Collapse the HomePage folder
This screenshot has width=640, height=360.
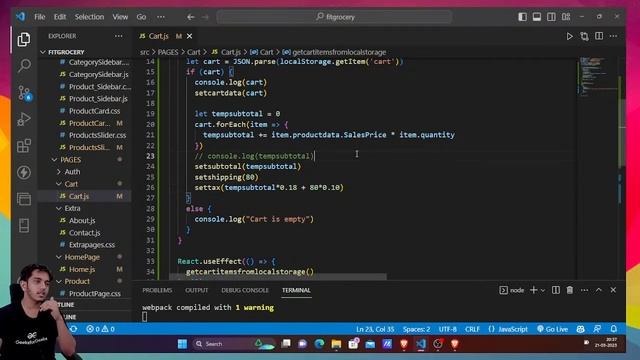pos(82,257)
